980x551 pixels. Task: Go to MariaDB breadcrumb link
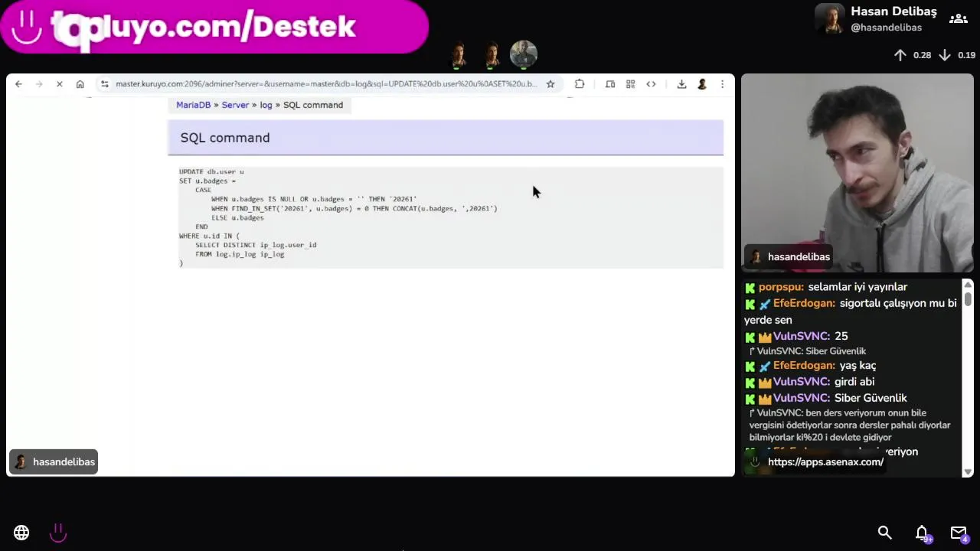[x=193, y=105]
